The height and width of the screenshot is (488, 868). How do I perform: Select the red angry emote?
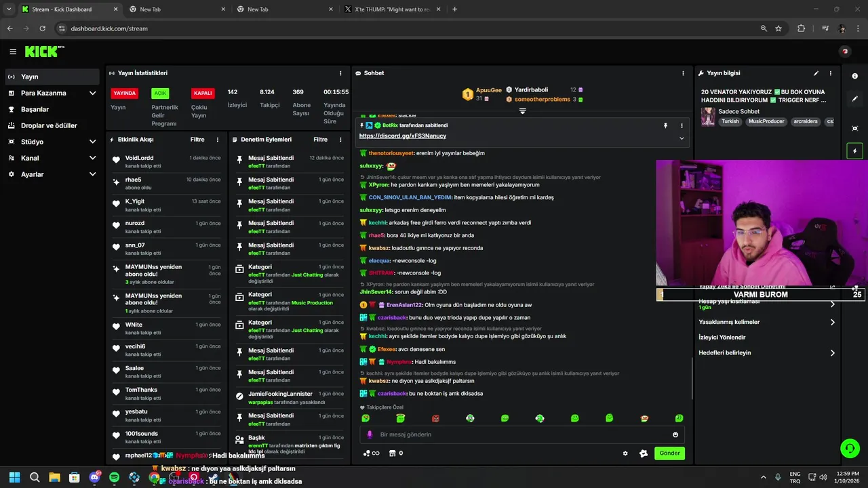(x=435, y=418)
